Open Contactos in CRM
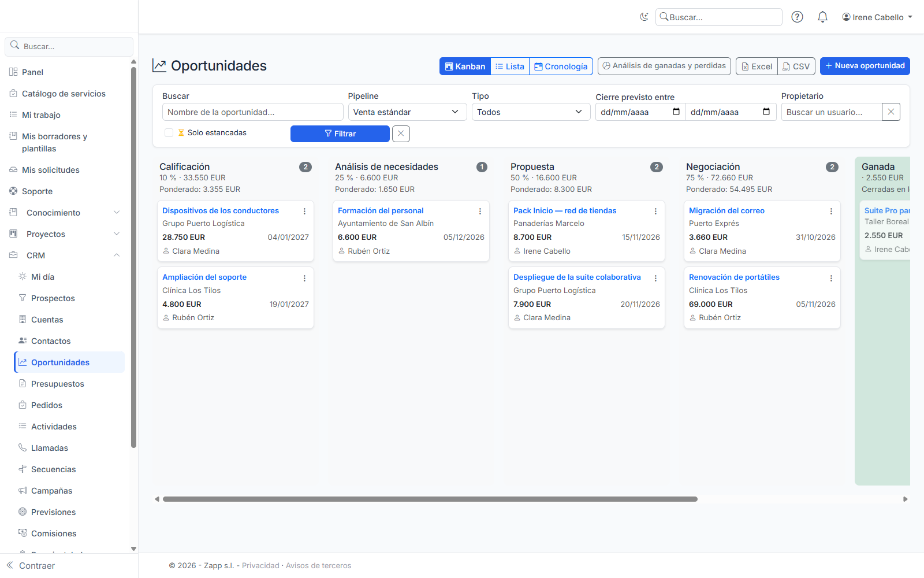The image size is (924, 578). (x=69, y=341)
